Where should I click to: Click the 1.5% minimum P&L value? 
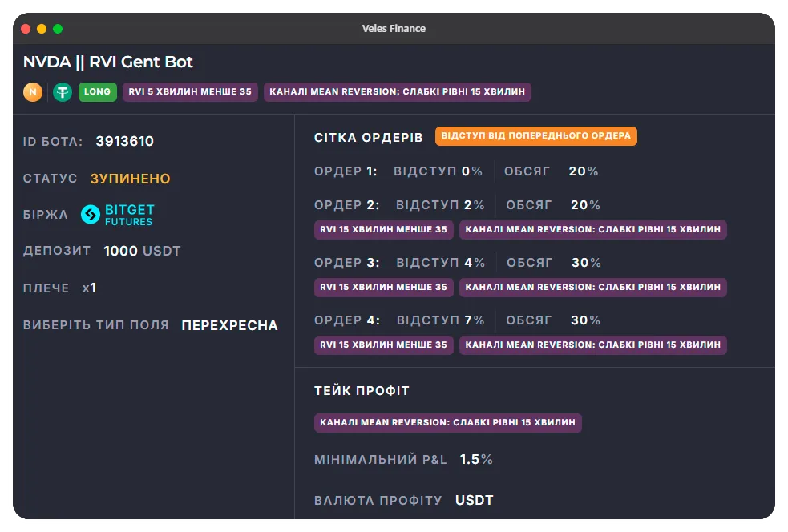pos(475,460)
